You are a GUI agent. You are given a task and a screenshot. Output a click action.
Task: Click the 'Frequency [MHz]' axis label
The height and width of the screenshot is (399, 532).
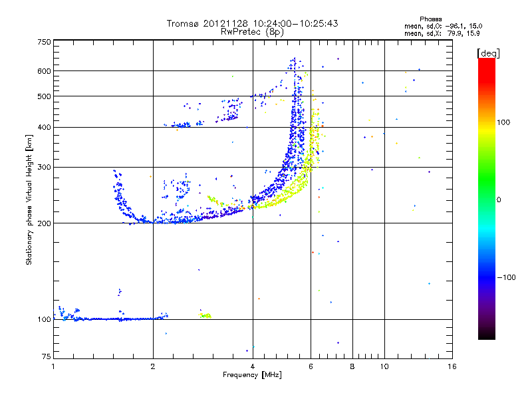click(x=252, y=375)
